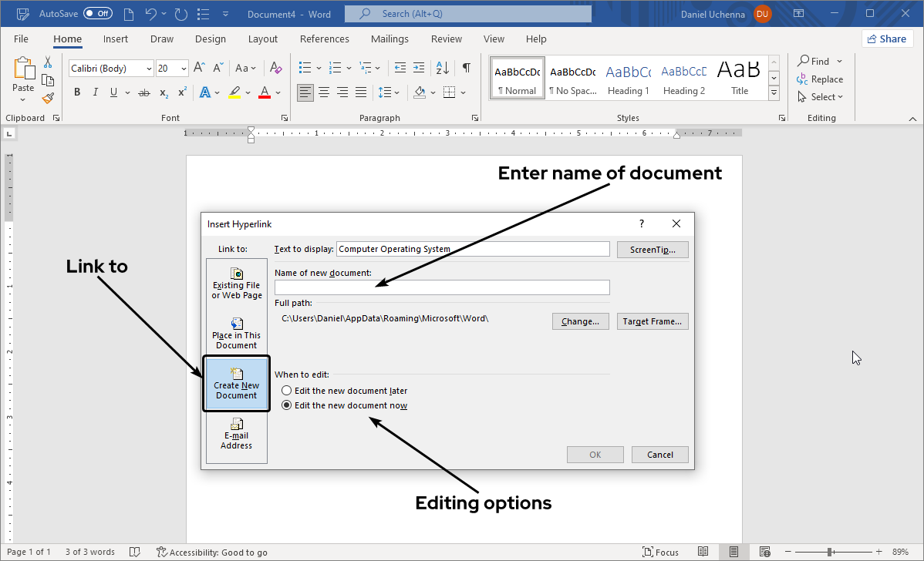
Task: Select Edit the new document later
Action: coord(287,391)
